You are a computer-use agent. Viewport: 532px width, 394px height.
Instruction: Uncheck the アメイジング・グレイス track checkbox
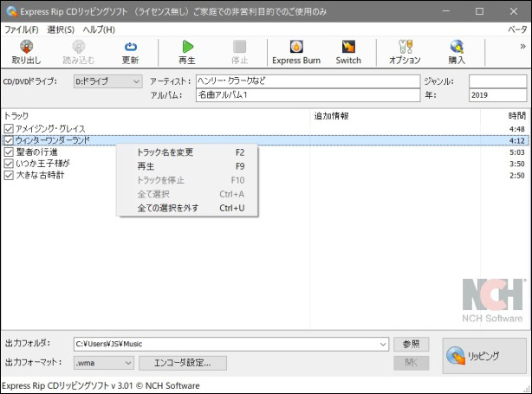9,129
